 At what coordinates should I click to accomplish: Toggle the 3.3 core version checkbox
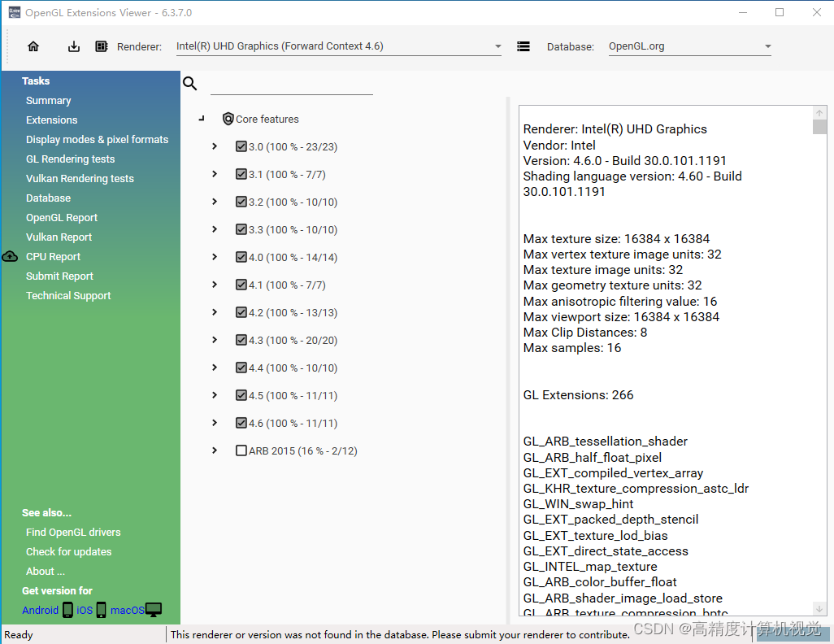[241, 229]
